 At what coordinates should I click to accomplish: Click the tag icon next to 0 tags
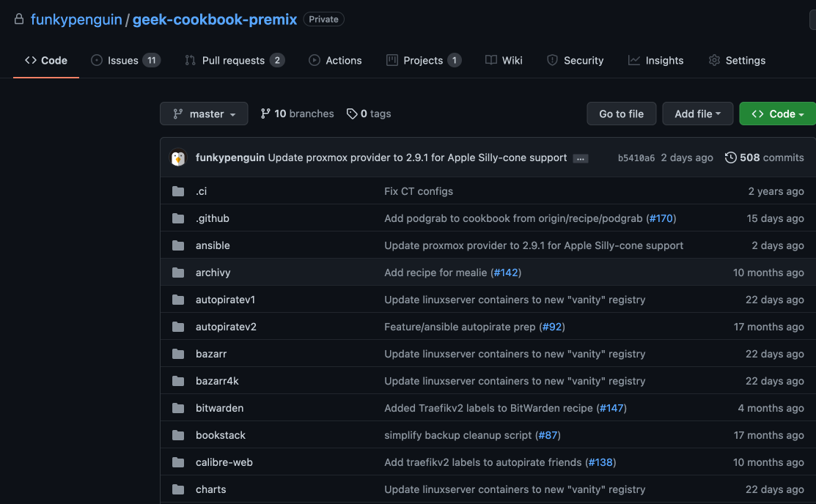tap(352, 114)
